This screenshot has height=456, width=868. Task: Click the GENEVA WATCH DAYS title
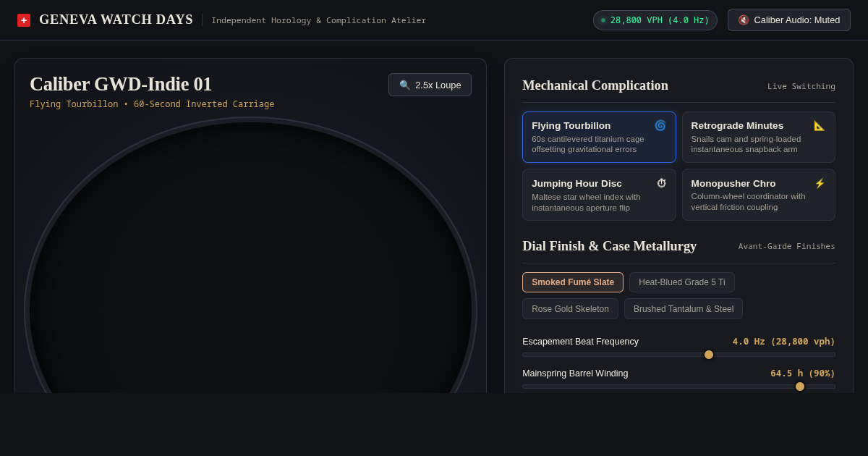pyautogui.click(x=116, y=20)
